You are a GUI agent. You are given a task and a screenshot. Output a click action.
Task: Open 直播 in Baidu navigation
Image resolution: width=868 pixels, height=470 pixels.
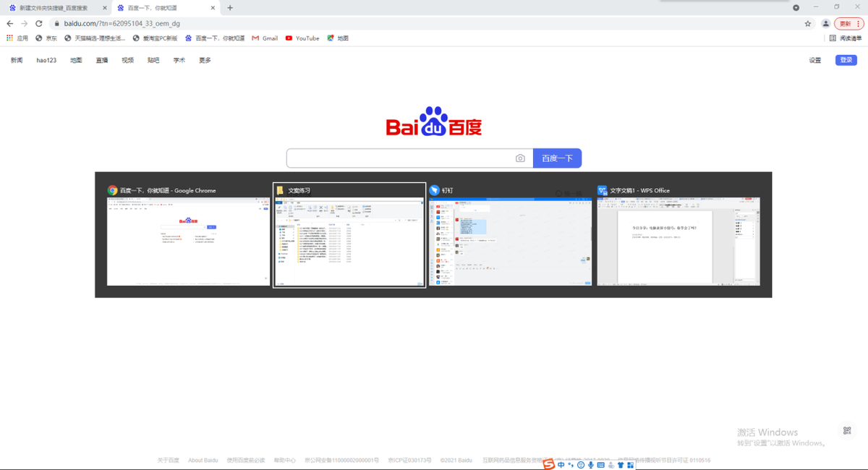coord(102,60)
